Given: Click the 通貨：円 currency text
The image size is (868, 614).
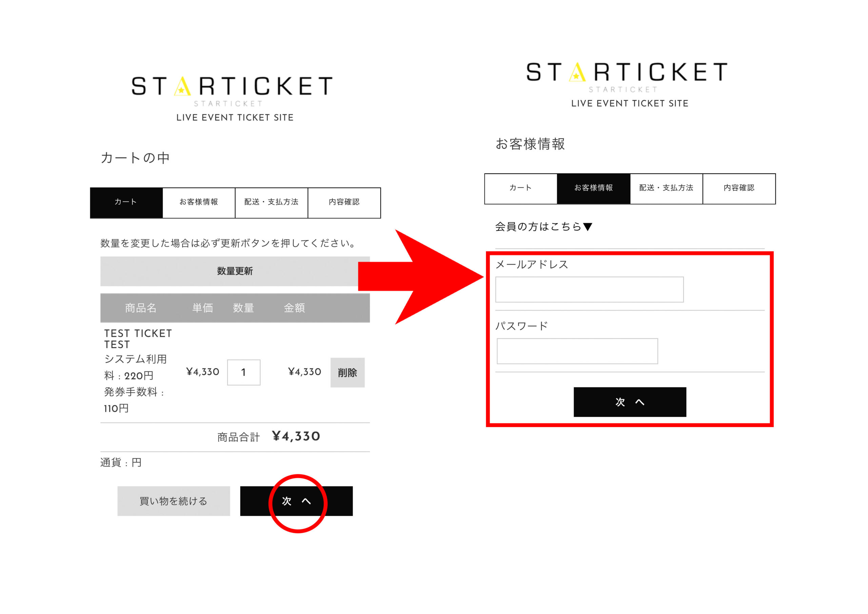Looking at the screenshot, I should (121, 462).
